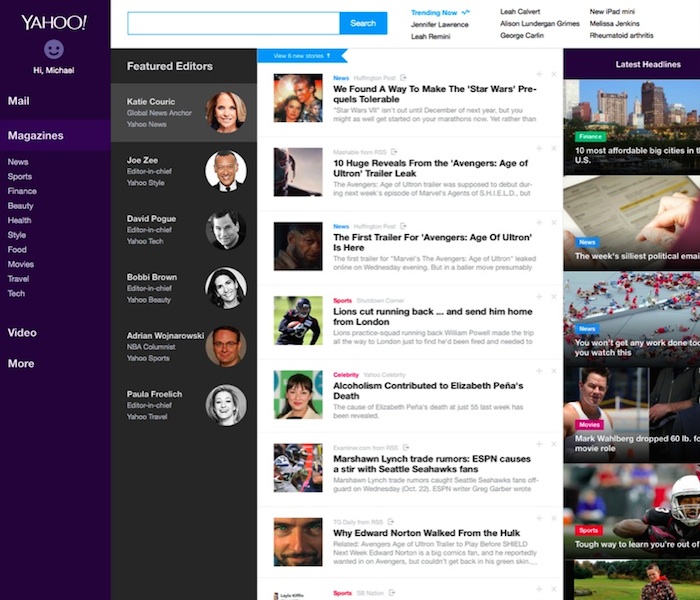Screen dimensions: 700x600
Task: Open the Food magazine
Action: [x=17, y=250]
